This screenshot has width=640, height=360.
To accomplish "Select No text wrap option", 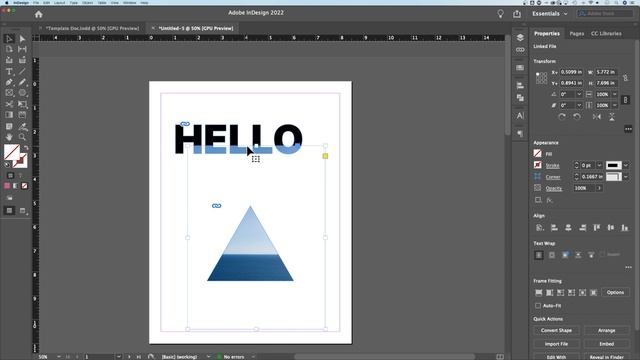I will 539,255.
